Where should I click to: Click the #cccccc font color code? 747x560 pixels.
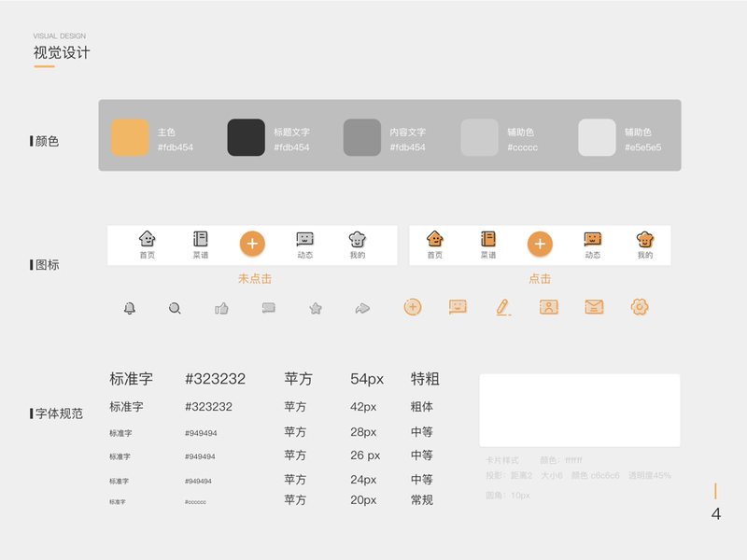[195, 502]
